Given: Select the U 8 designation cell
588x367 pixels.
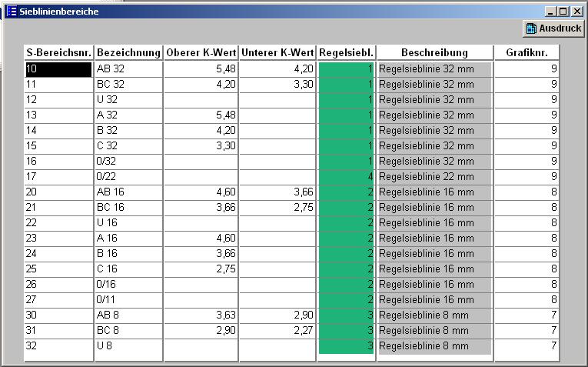Looking at the screenshot, I should click(128, 346).
